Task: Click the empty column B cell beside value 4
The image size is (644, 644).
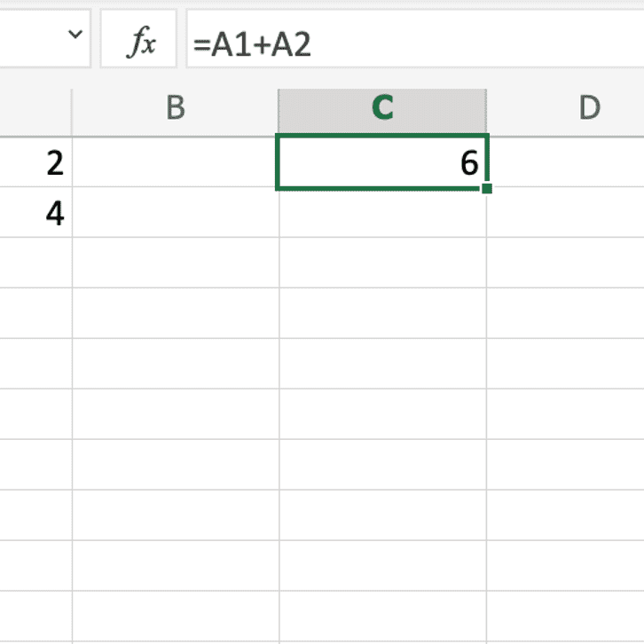Action: [176, 212]
